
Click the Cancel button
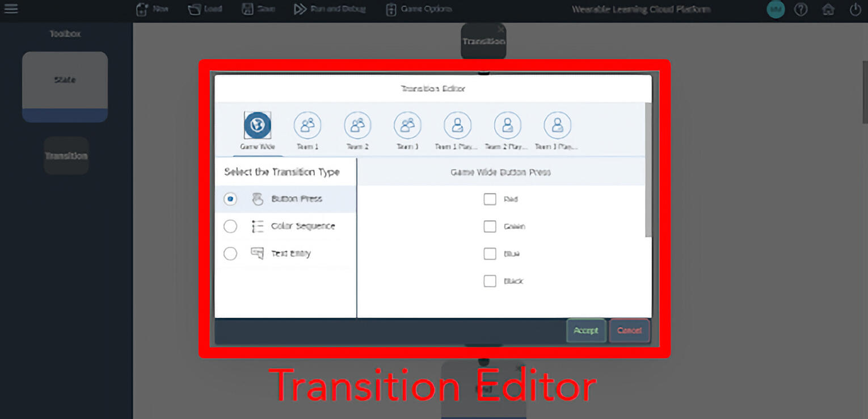[629, 330]
